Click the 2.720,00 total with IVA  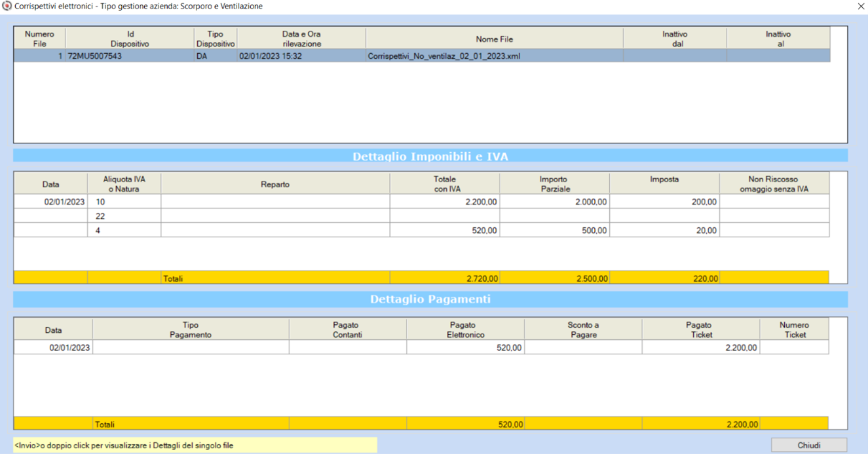[x=482, y=278]
